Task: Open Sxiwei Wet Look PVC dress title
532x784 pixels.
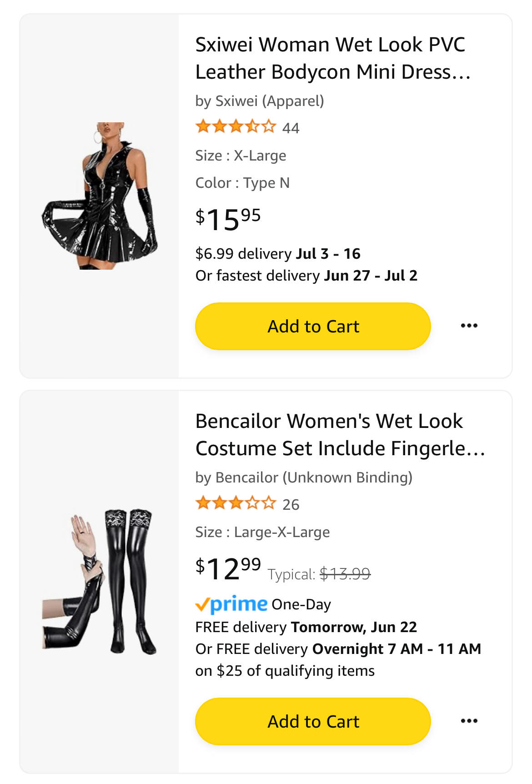Action: point(332,58)
